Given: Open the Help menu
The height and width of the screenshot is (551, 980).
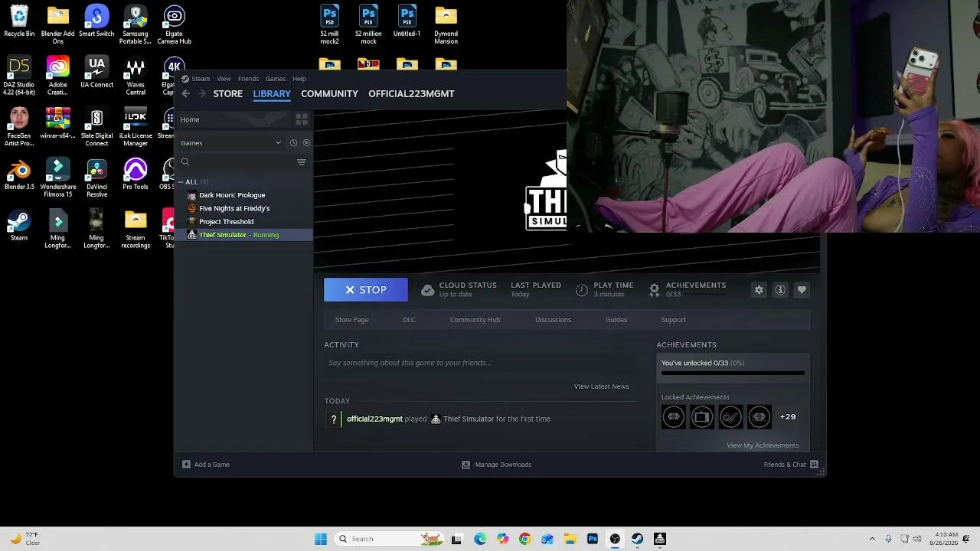Looking at the screenshot, I should (299, 79).
